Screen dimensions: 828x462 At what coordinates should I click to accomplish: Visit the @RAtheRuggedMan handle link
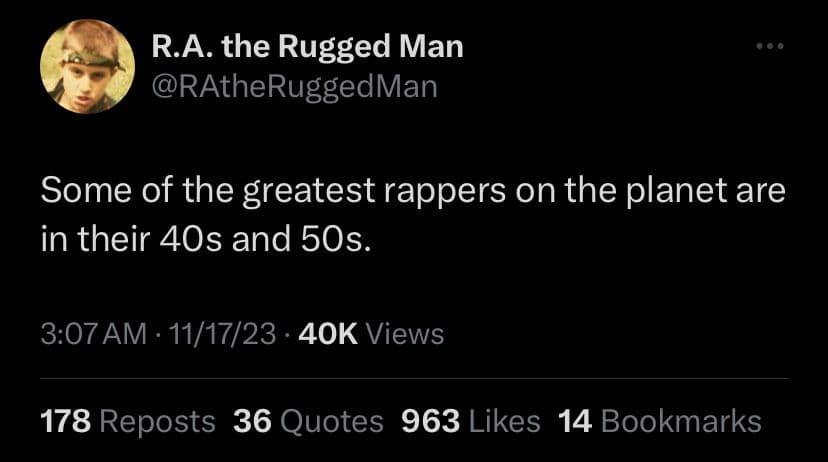(x=294, y=87)
